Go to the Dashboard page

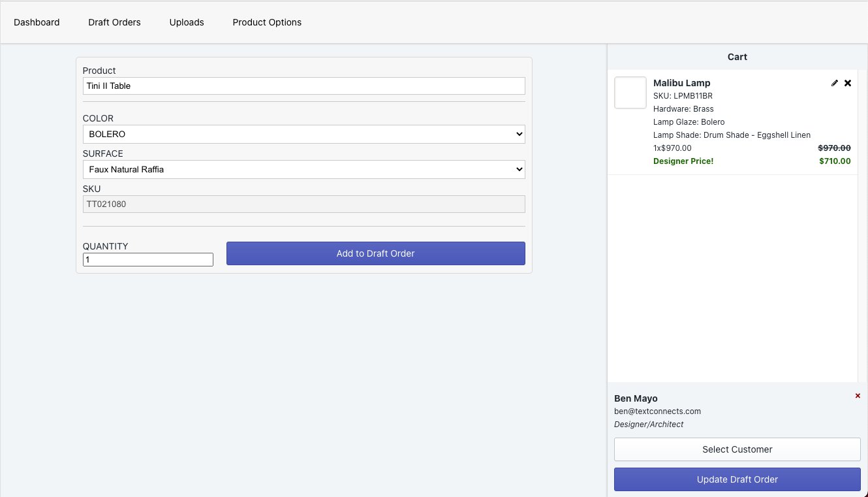point(37,22)
